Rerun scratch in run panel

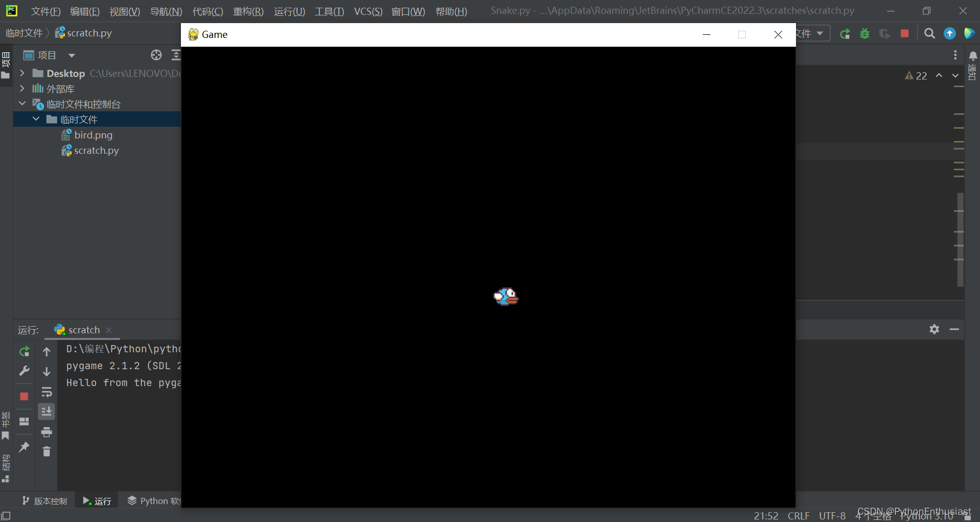click(x=24, y=352)
